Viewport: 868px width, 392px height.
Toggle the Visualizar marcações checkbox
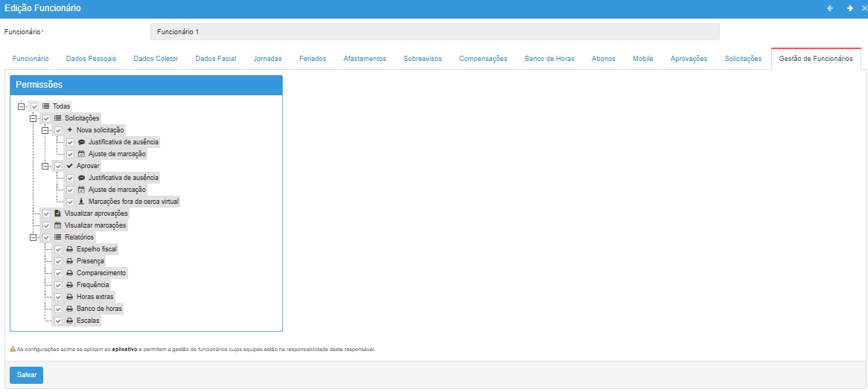click(46, 225)
